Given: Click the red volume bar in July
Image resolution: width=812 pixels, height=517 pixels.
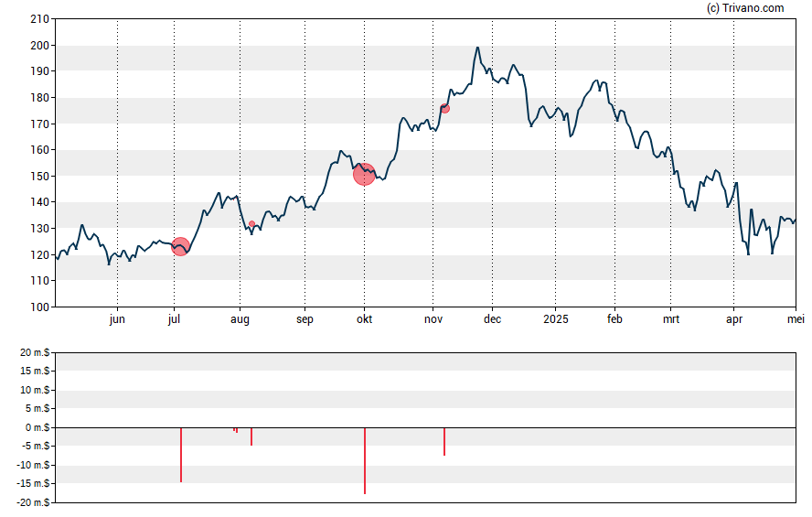Looking at the screenshot, I should [x=181, y=455].
